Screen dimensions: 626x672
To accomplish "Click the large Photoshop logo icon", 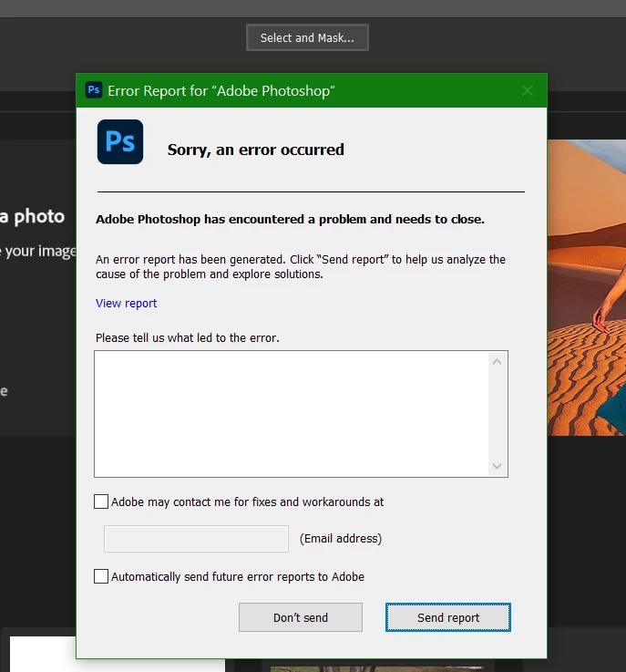I will click(120, 142).
